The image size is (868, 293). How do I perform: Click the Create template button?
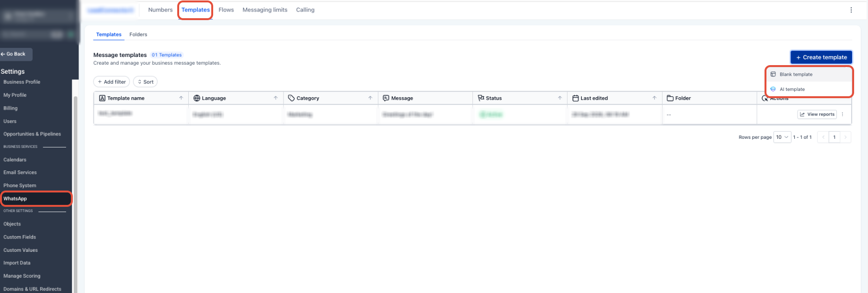[821, 57]
